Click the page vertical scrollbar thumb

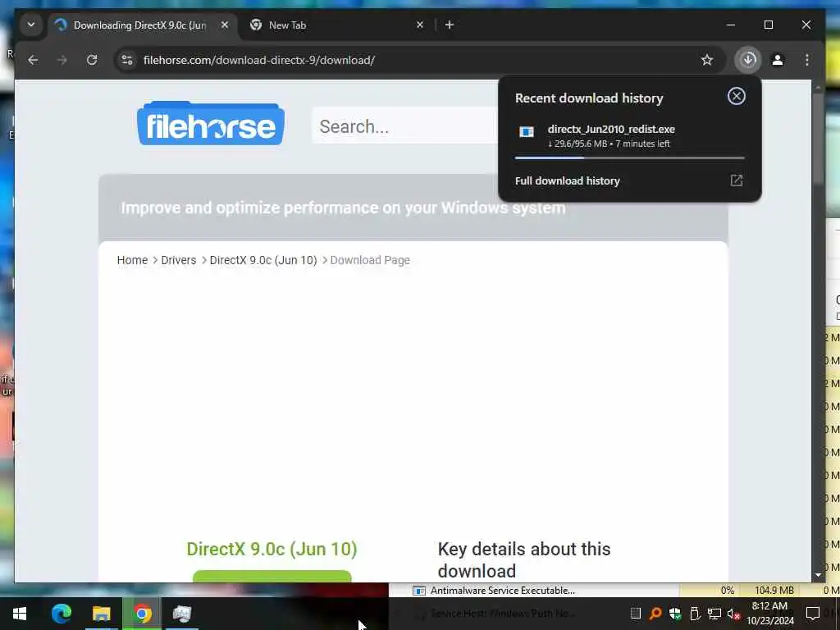click(x=818, y=138)
